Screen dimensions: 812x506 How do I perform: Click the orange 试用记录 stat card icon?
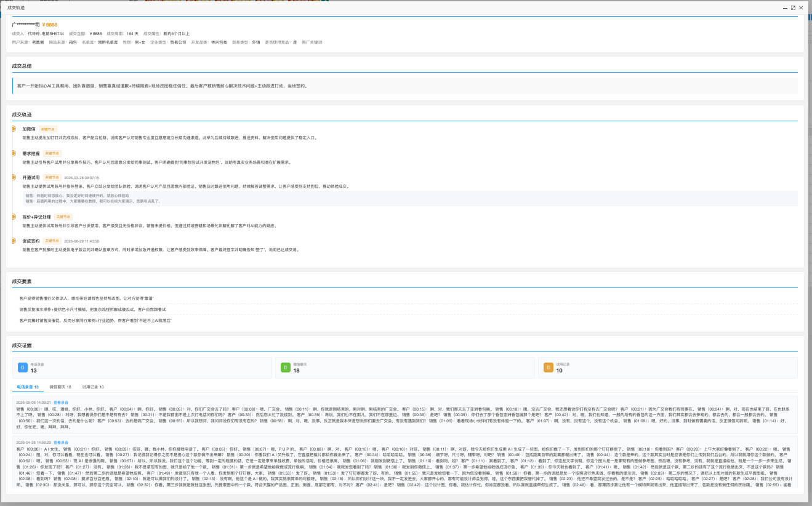548,367
